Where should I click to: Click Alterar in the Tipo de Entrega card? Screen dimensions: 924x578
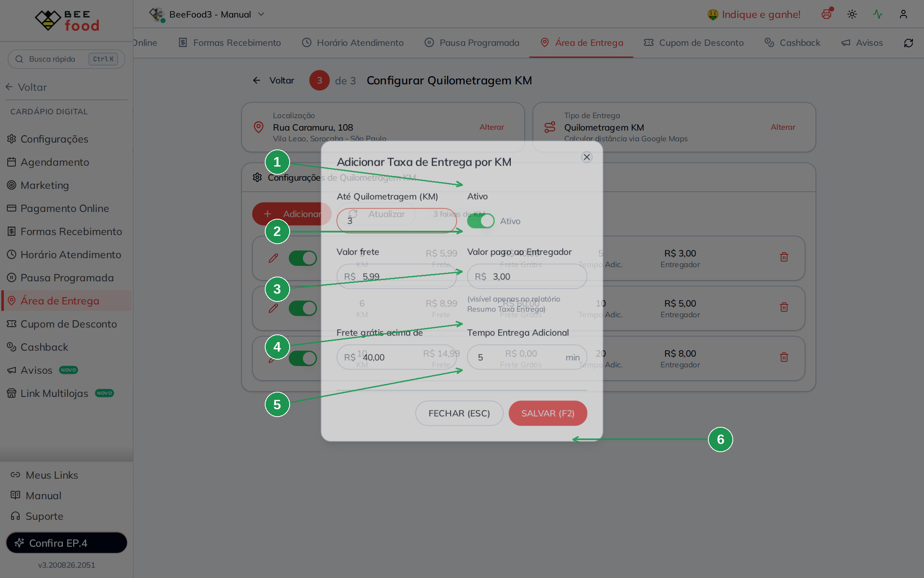coord(783,127)
